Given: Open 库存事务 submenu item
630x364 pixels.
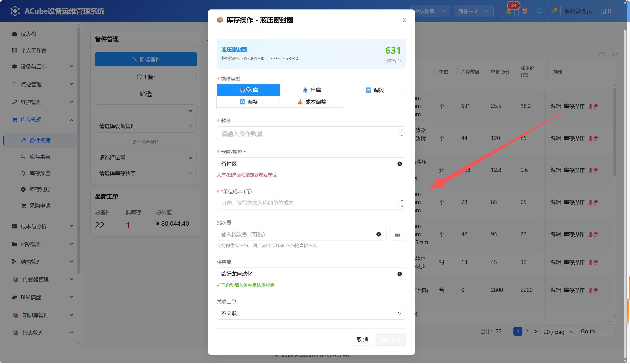Looking at the screenshot, I should click(40, 157).
